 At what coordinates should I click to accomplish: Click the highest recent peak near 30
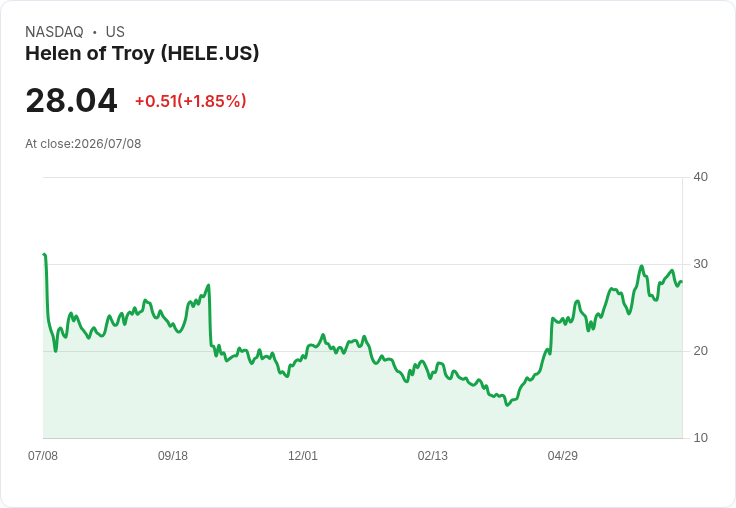pos(642,266)
